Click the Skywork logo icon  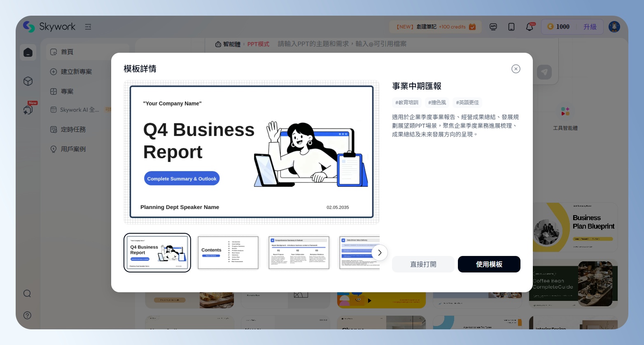[x=29, y=27]
